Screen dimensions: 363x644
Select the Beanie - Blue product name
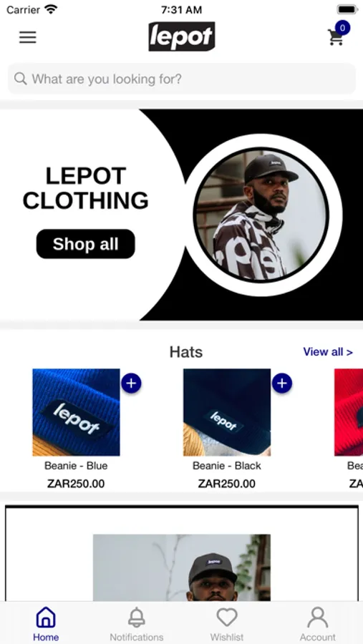pos(76,466)
